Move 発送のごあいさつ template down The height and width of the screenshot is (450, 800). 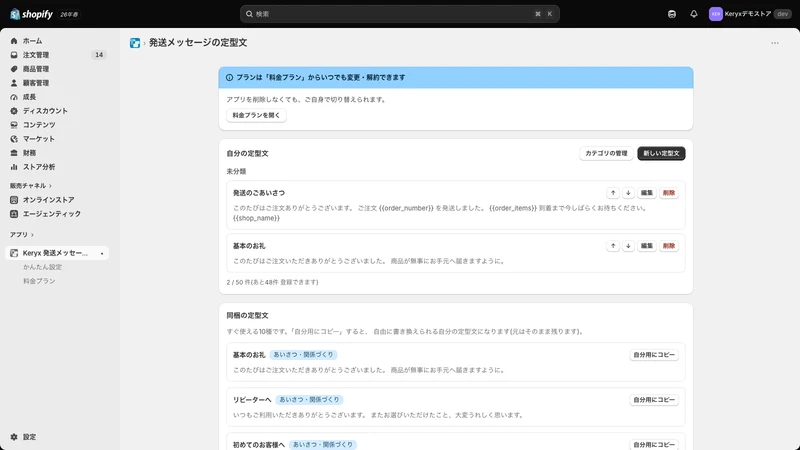click(628, 193)
